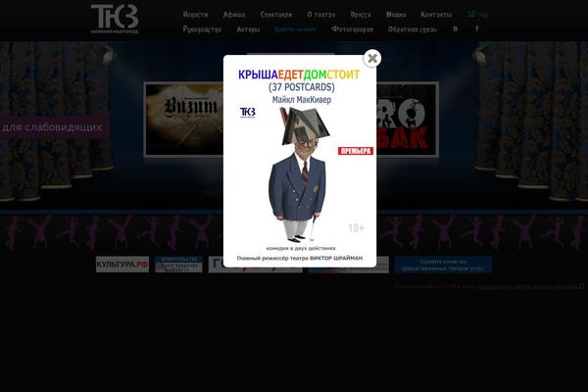
Task: Open the Визит show banner thumbnail
Action: [184, 120]
